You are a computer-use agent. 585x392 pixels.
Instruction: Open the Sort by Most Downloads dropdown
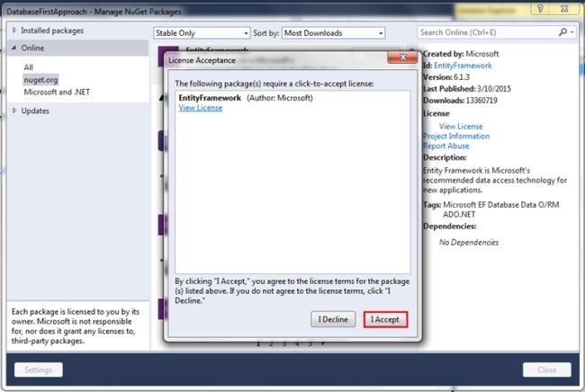(333, 33)
